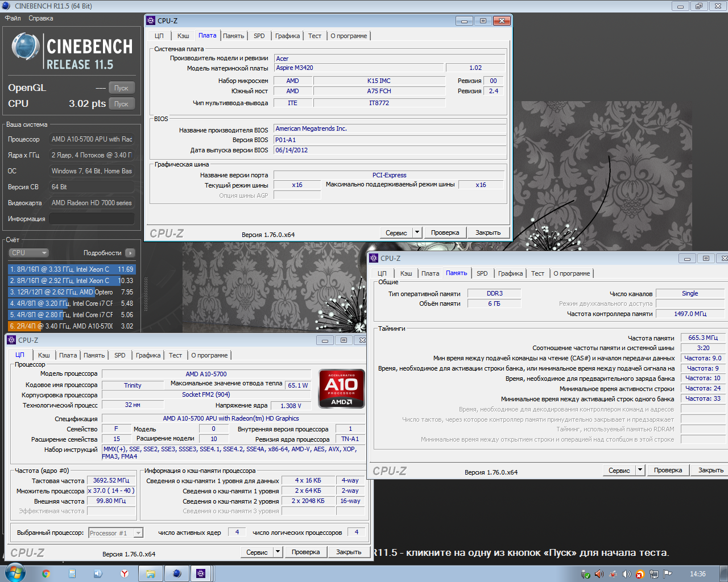
Task: Open the CPU score type dropdown in Cinebench
Action: pos(29,253)
